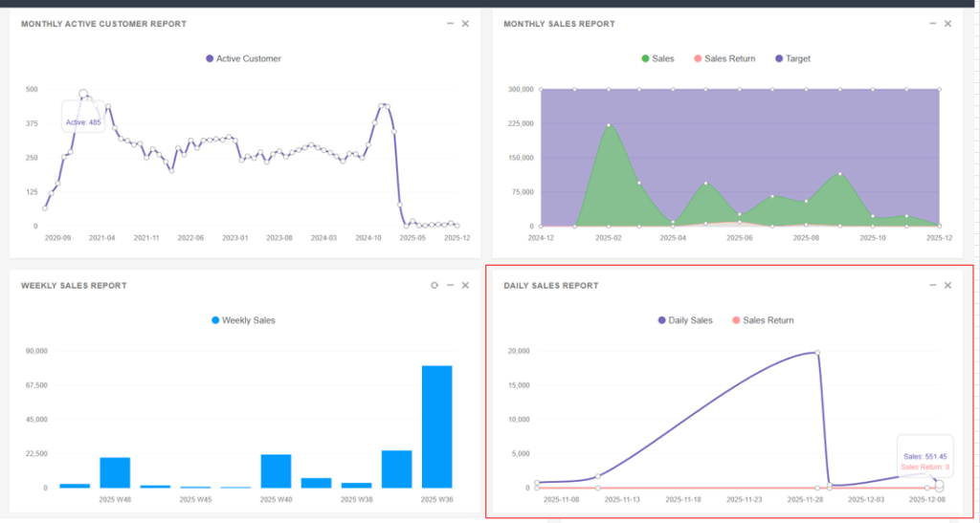Viewport: 980px width, 523px height.
Task: Click the daily sales peak point near 2025-11-28
Action: 817,352
